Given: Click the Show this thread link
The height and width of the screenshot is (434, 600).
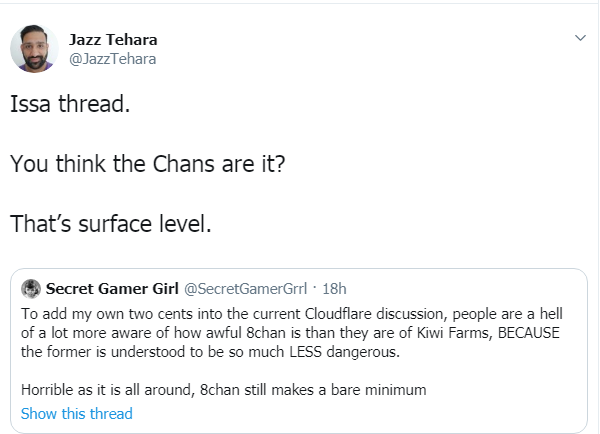Looking at the screenshot, I should click(77, 414).
